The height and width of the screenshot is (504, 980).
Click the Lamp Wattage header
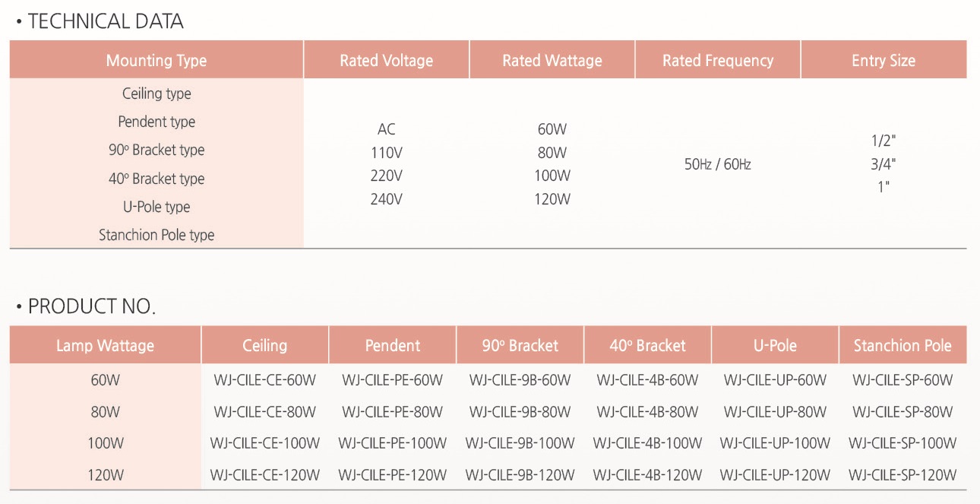105,346
